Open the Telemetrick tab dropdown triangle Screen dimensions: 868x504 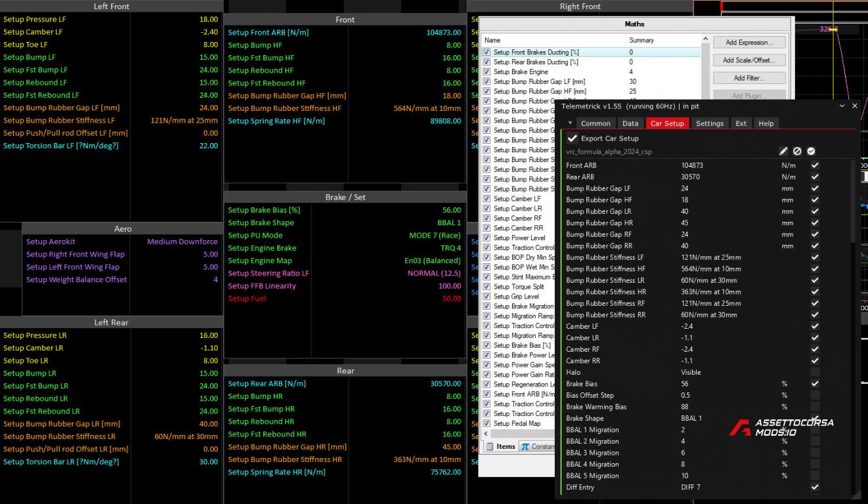coord(570,123)
